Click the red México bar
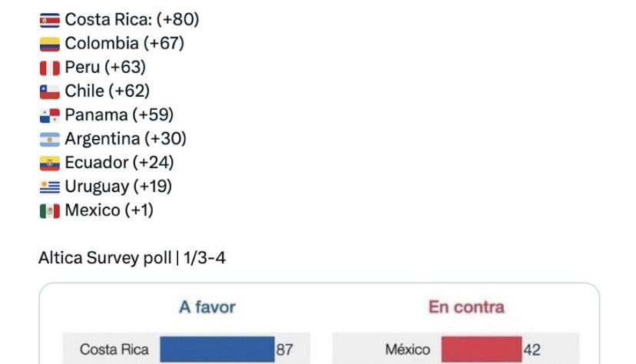The height and width of the screenshot is (364, 636). click(x=481, y=349)
